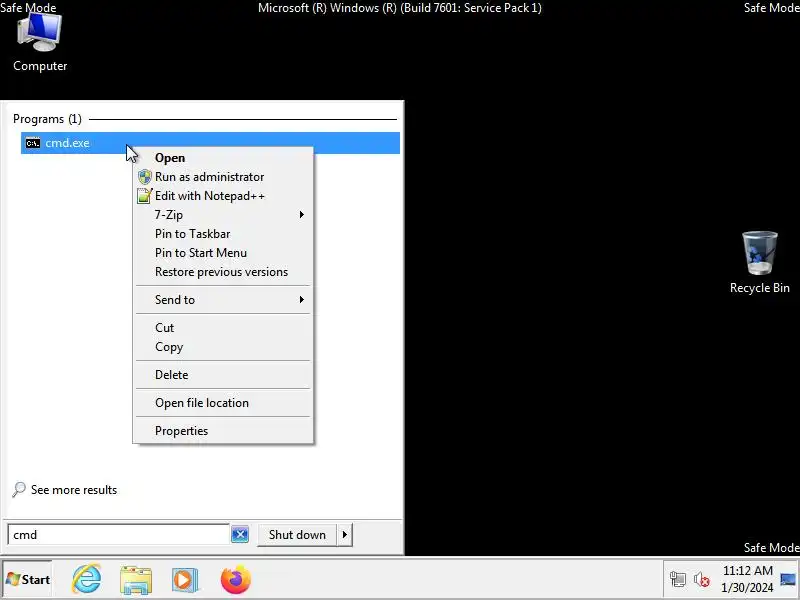
Task: Click the muted volume tray icon
Action: tap(702, 580)
